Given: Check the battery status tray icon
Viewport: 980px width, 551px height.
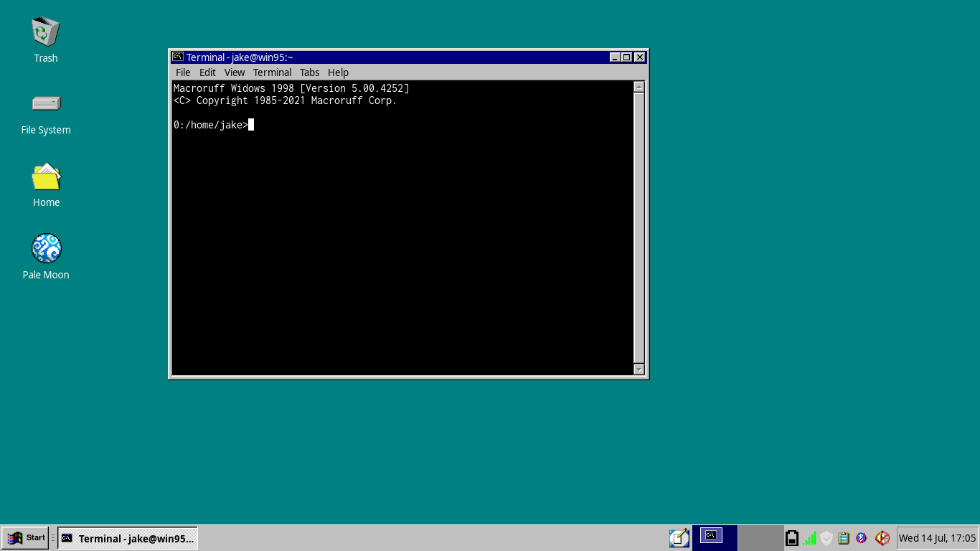Looking at the screenshot, I should click(792, 538).
